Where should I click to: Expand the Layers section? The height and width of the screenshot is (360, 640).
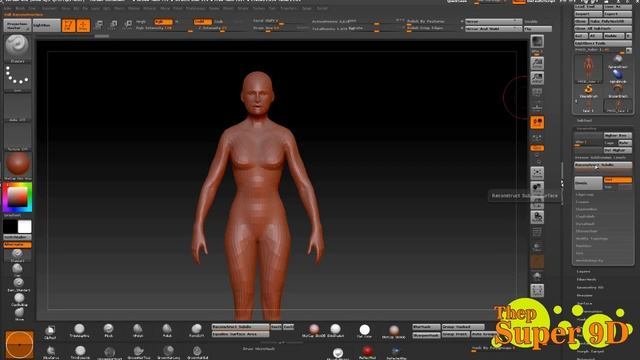pyautogui.click(x=584, y=271)
